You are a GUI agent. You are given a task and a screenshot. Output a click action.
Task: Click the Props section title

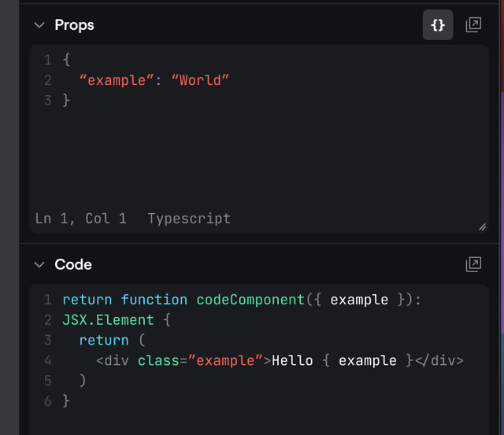point(74,25)
